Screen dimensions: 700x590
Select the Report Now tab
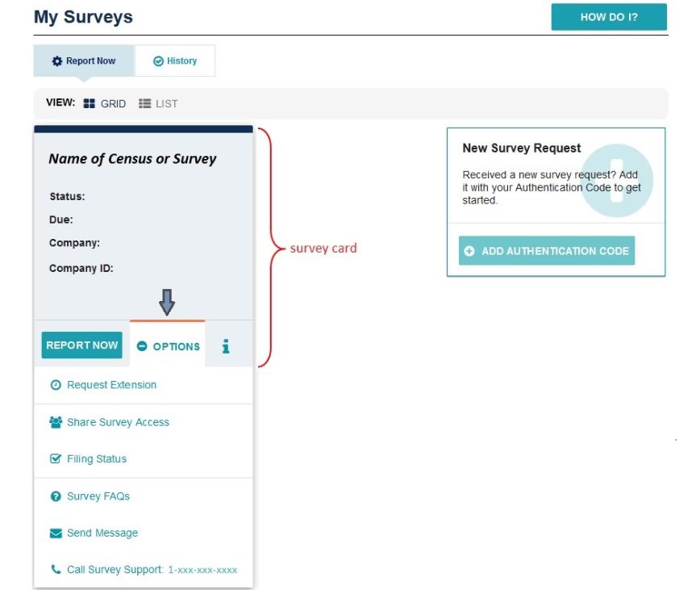pyautogui.click(x=83, y=61)
